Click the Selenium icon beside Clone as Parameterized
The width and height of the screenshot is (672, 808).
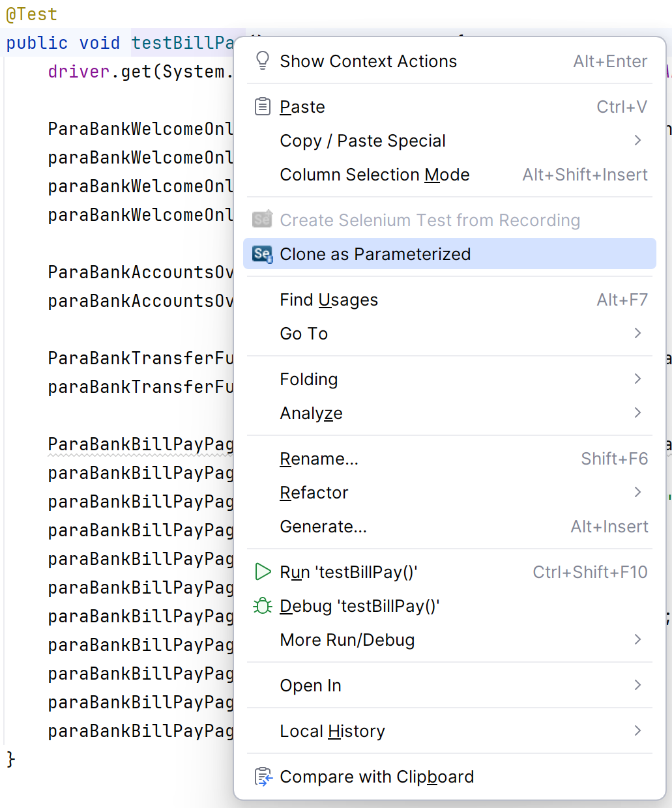click(x=262, y=254)
